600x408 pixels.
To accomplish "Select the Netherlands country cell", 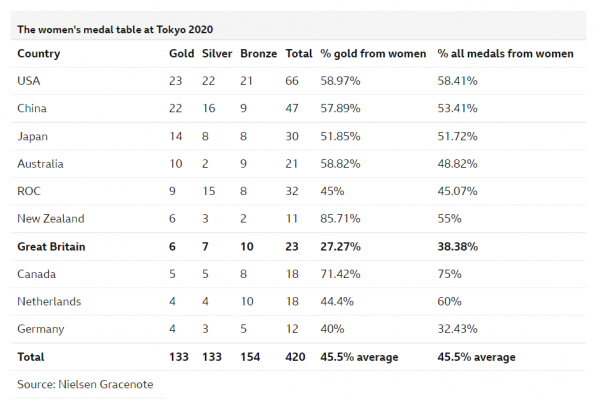I will point(49,302).
